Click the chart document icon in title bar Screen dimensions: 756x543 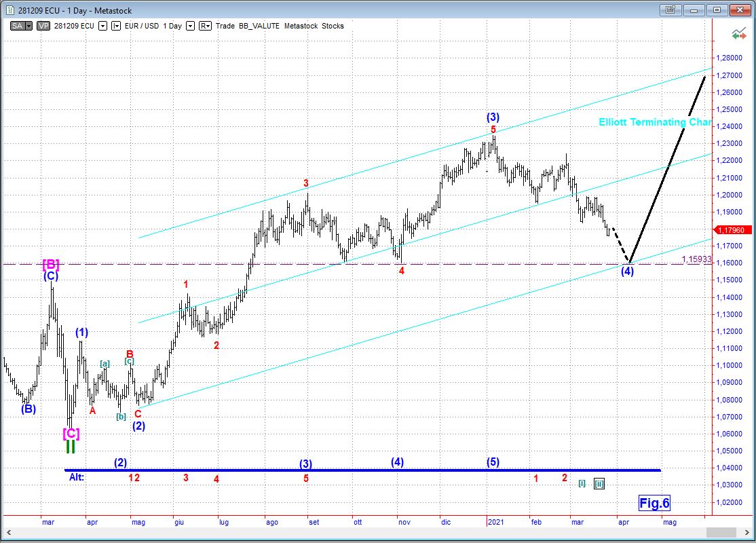[10, 10]
